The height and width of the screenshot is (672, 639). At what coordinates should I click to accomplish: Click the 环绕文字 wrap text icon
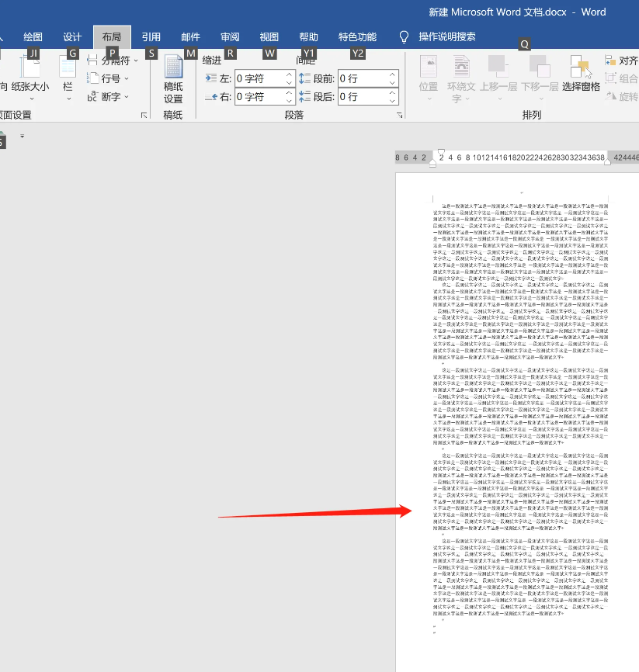click(461, 67)
